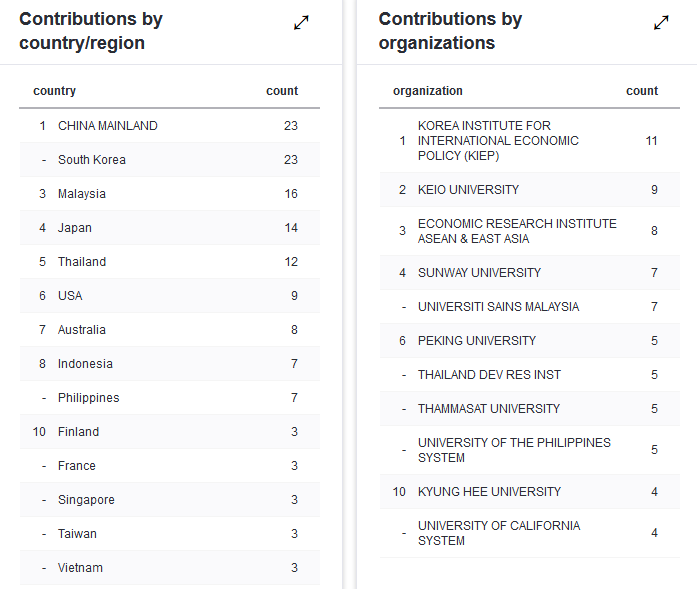Select the Philippines country row

pos(170,398)
